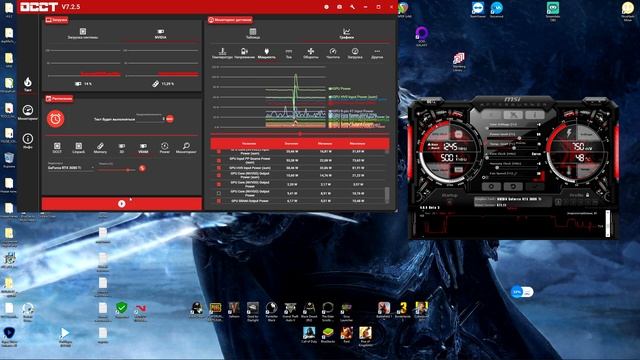Open MSI Afterburner info button
Viewport: 640px width, 360px height.
(x=535, y=115)
